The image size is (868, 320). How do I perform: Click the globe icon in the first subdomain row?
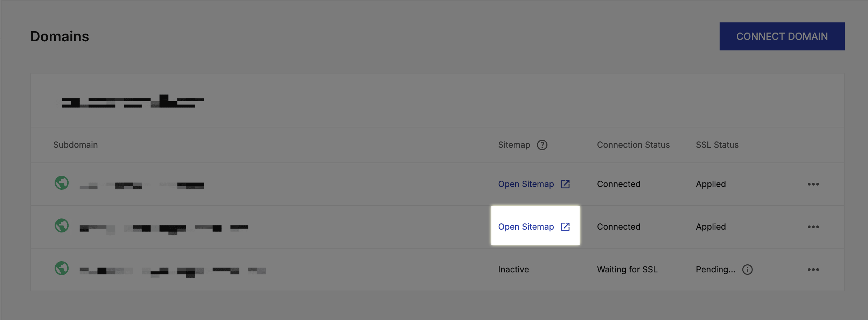(62, 183)
